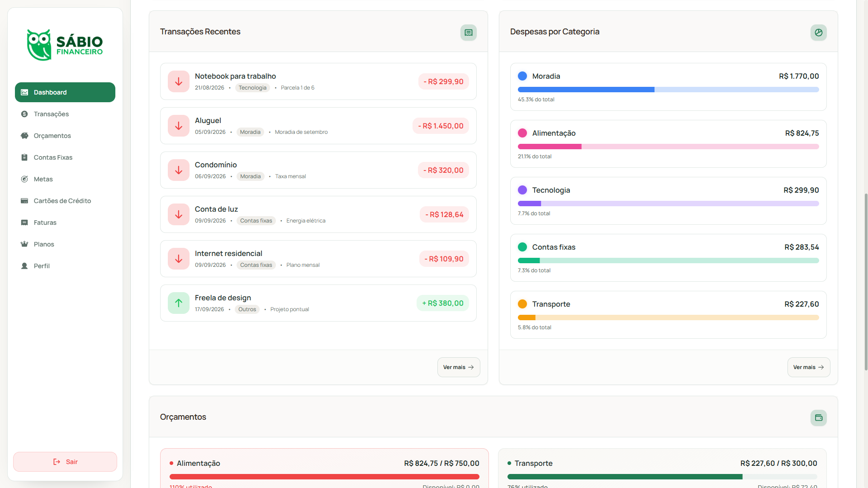Click the pink Alimentação color dot
Image resolution: width=868 pixels, height=488 pixels.
tap(522, 133)
